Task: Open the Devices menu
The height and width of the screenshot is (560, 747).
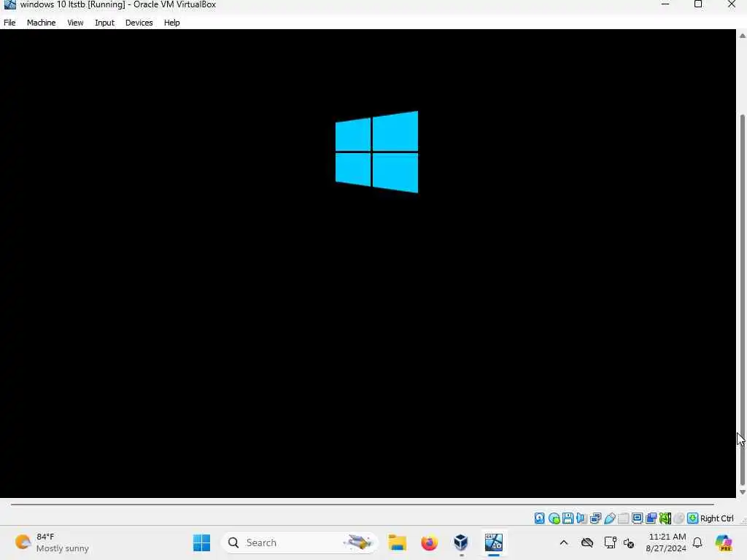Action: [x=139, y=23]
